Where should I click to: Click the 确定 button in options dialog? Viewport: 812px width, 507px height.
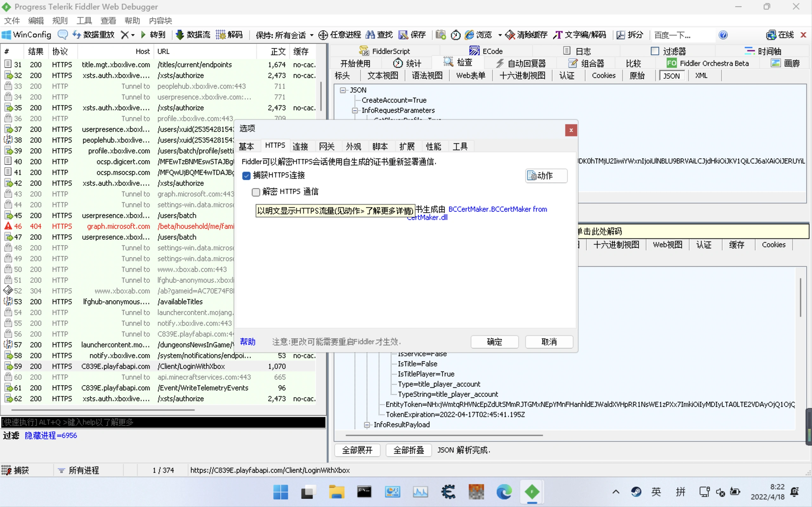point(494,342)
